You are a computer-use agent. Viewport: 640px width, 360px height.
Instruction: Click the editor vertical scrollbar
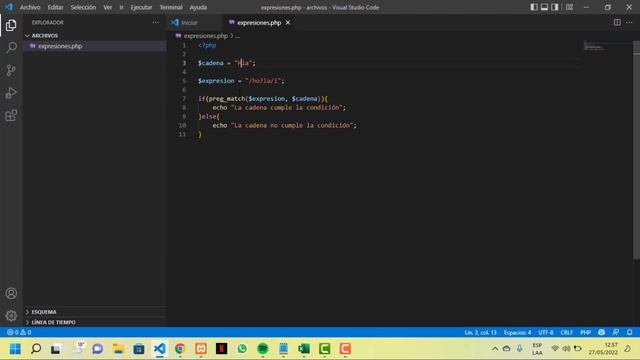click(636, 149)
